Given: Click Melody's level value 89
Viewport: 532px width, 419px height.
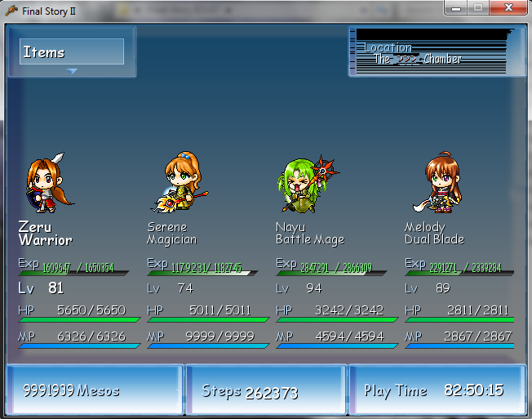Looking at the screenshot, I should (x=443, y=288).
